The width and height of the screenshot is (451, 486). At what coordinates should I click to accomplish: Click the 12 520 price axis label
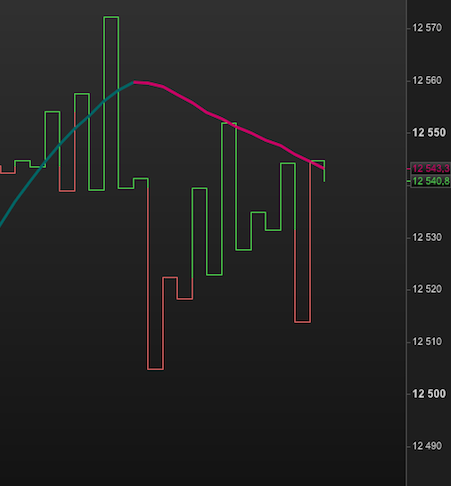[427, 289]
